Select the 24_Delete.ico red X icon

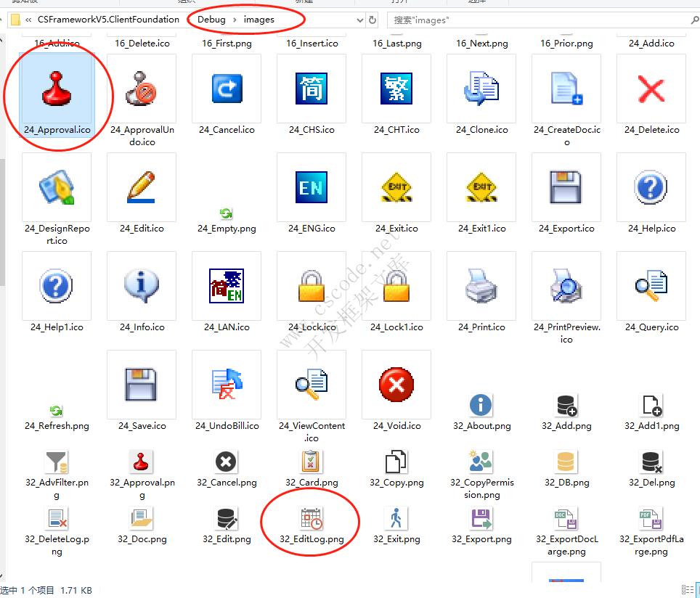pos(651,91)
